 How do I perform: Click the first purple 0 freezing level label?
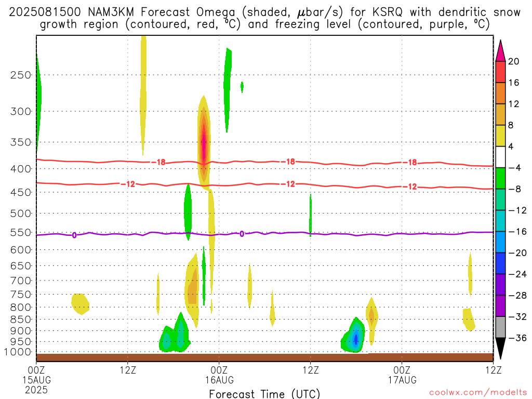tap(74, 235)
